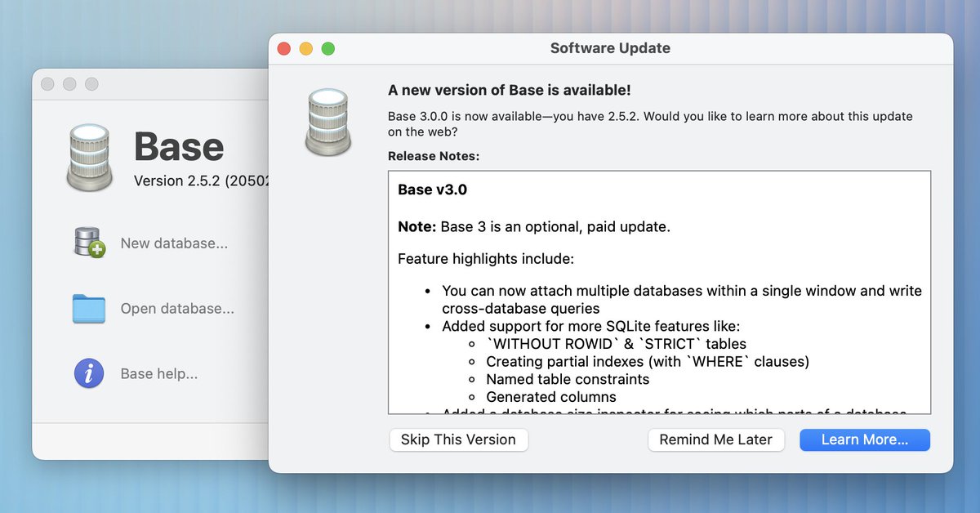Click the Software Update window title
This screenshot has height=513, width=980.
click(x=610, y=48)
